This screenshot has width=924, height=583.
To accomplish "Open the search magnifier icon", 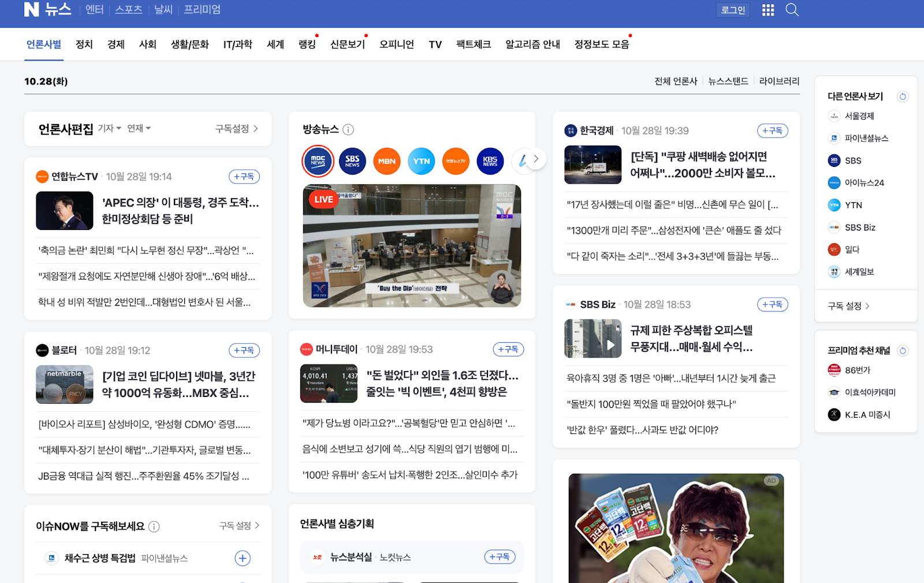I will coord(792,10).
